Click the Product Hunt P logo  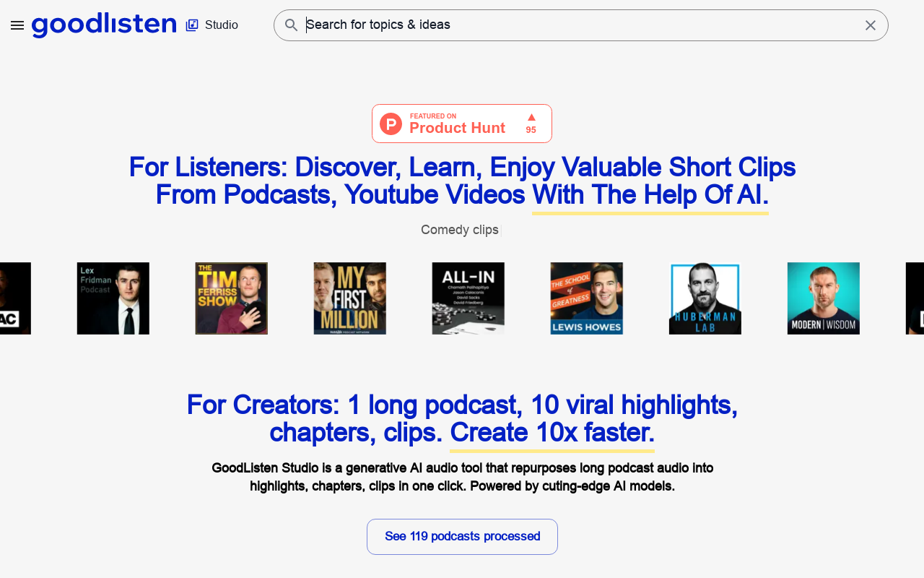point(391,124)
